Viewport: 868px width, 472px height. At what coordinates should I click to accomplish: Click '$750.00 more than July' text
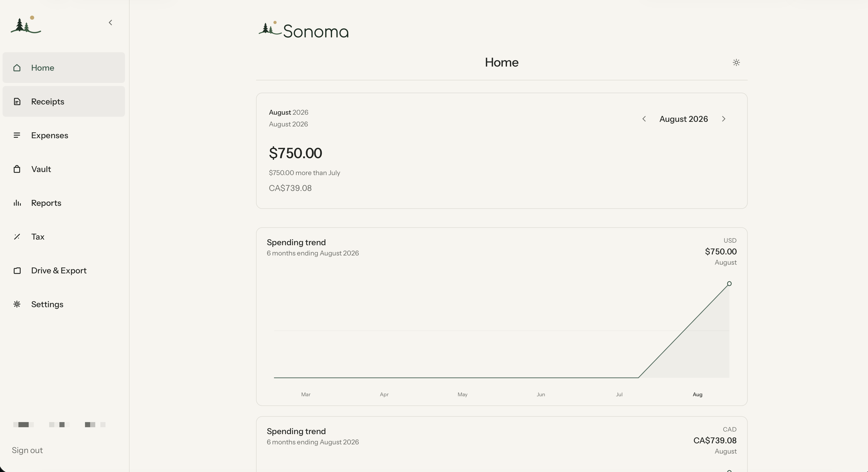(x=304, y=173)
